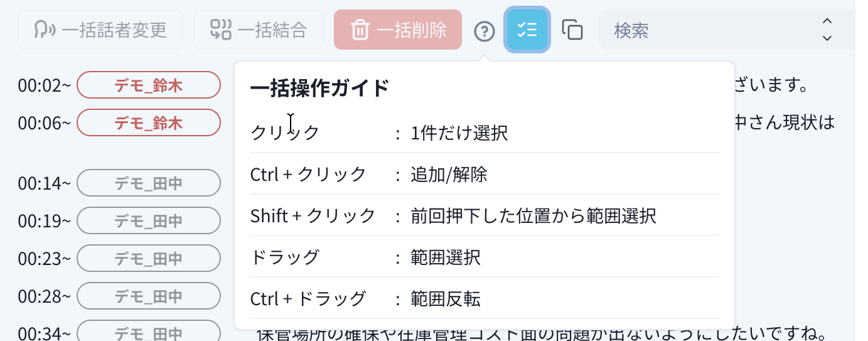Image resolution: width=868 pixels, height=341 pixels.
Task: Click the transcript line about 保管場所の確保
Action: (x=540, y=333)
